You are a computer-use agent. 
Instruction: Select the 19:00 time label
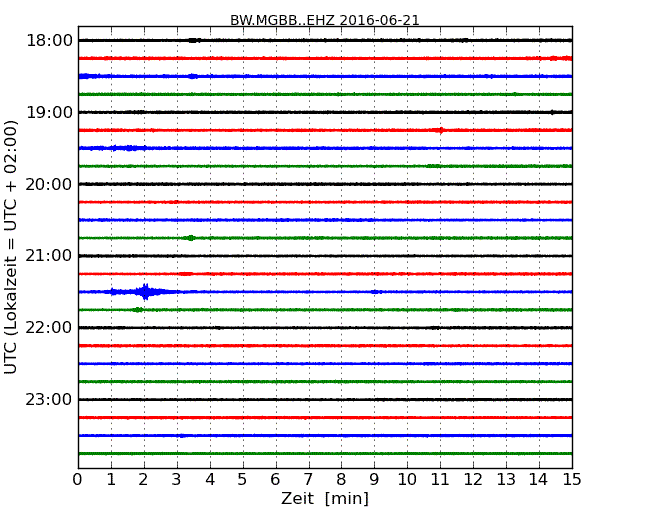click(49, 112)
